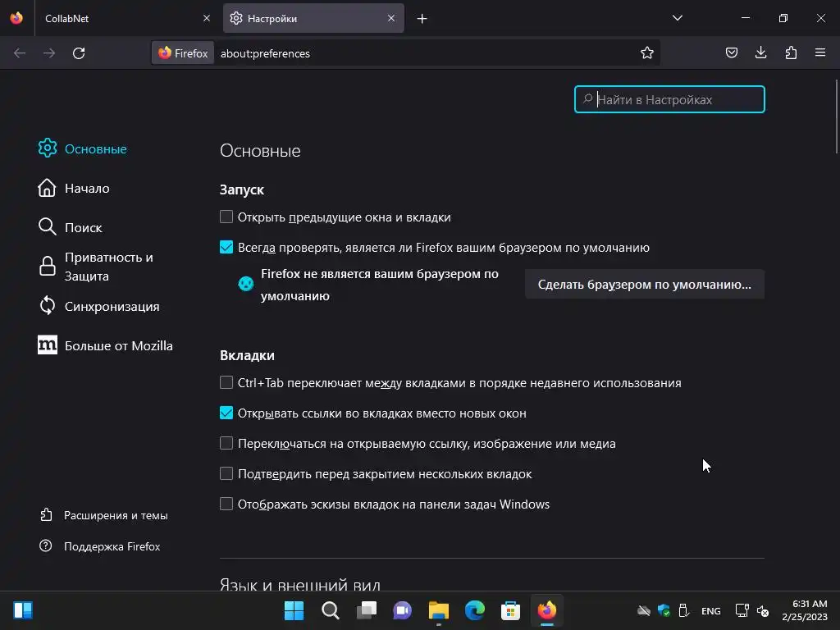840x630 pixels.
Task: Open the Firefox hamburger application menu
Action: pyautogui.click(x=820, y=52)
